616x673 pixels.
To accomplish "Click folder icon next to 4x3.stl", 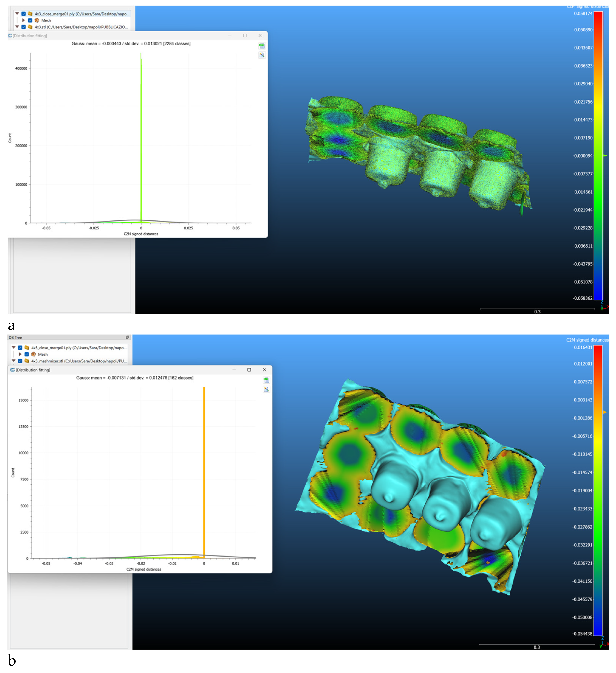I will tap(30, 27).
